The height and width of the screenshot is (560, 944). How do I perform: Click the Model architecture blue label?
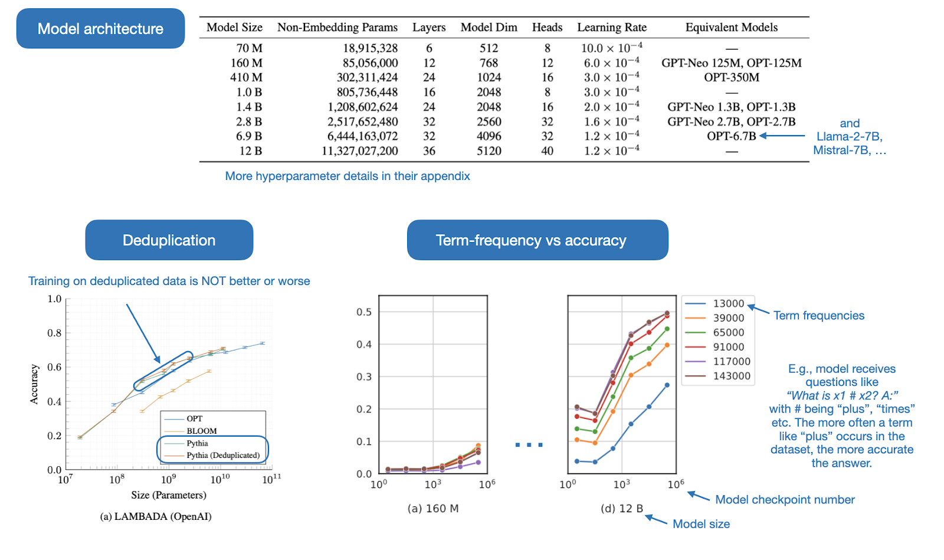tap(100, 28)
